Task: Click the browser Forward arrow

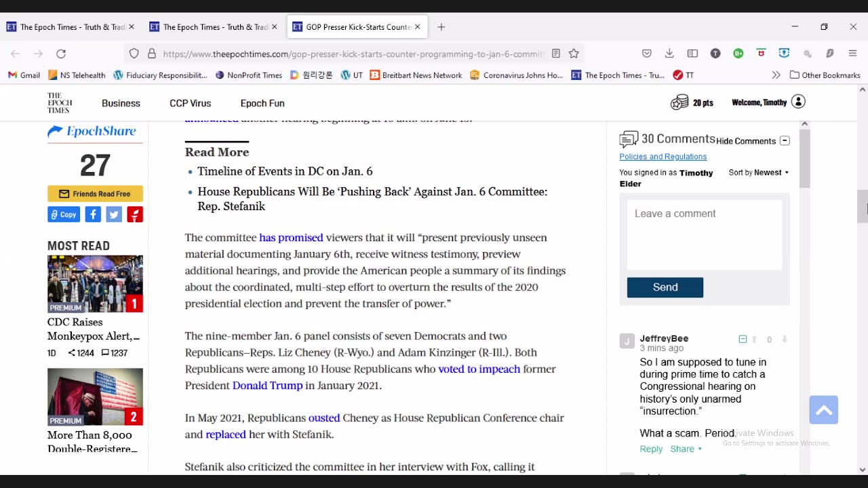Action: click(x=38, y=54)
